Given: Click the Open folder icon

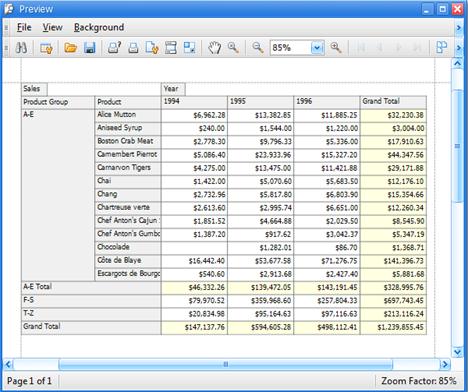Looking at the screenshot, I should 70,48.
